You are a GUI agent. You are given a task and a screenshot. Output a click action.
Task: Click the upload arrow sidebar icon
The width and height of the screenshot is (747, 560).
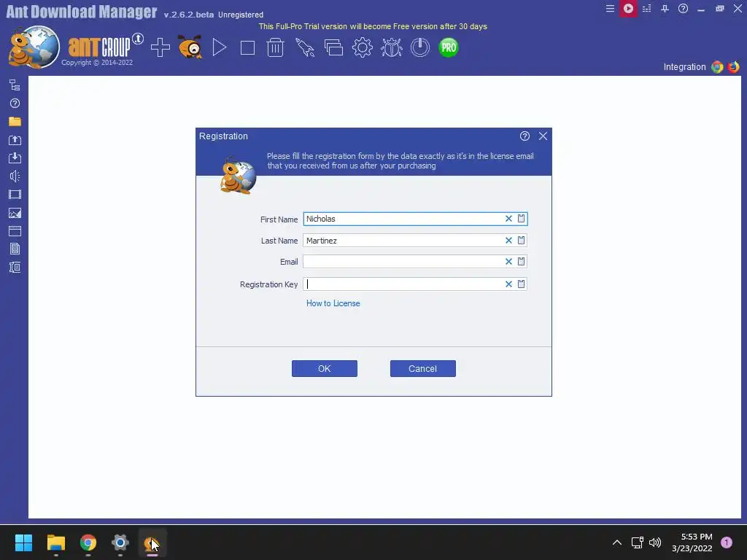tap(15, 140)
